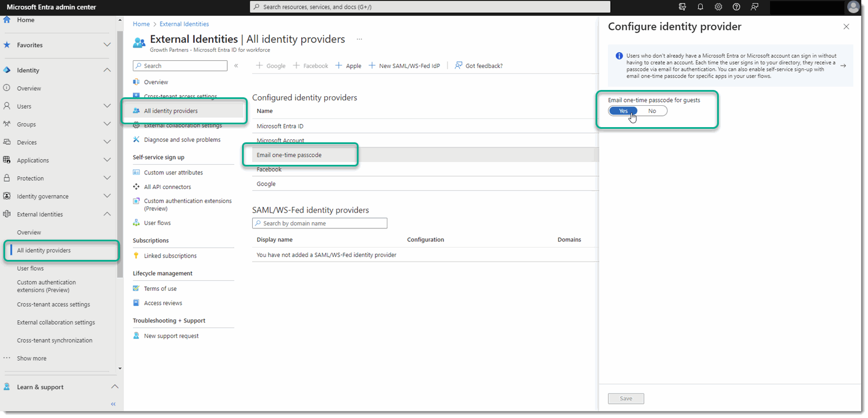Click the Home icon in the left sidebar
The height and width of the screenshot is (418, 868).
[7, 20]
